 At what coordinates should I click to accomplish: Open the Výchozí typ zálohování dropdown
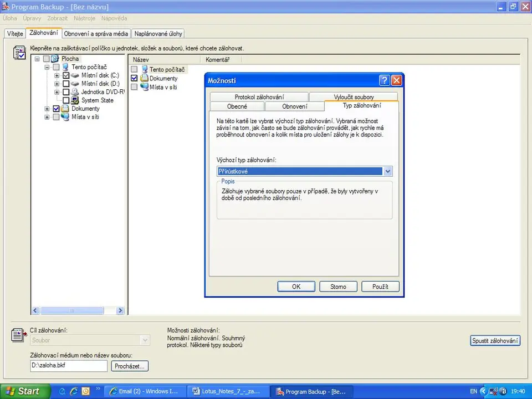tap(388, 172)
